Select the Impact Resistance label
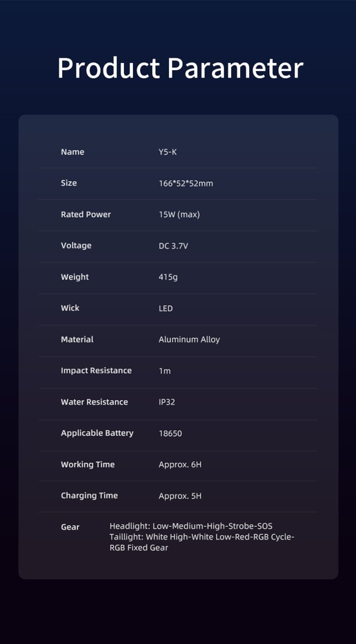 click(96, 370)
